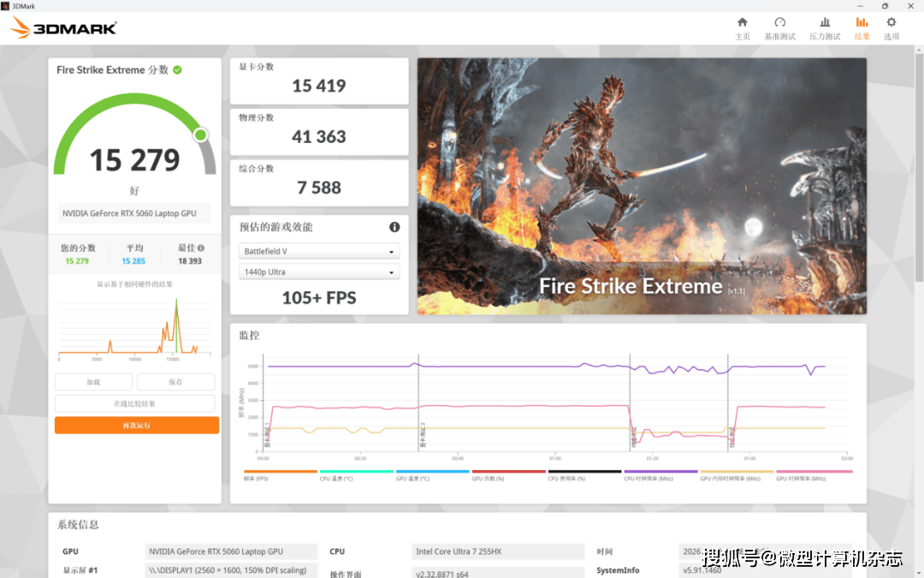Screen dimensions: 924x578
Task: Click the info icon next to 最佳
Action: (201, 248)
